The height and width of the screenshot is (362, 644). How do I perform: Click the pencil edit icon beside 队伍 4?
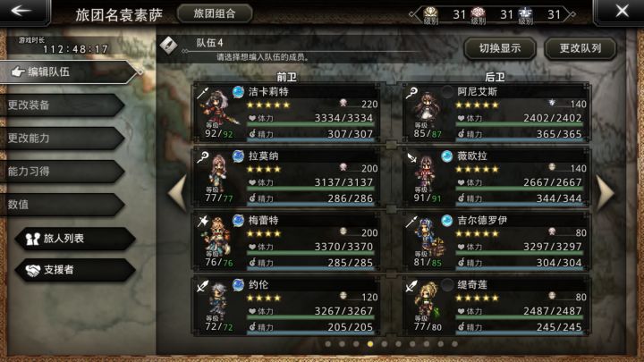(x=169, y=46)
